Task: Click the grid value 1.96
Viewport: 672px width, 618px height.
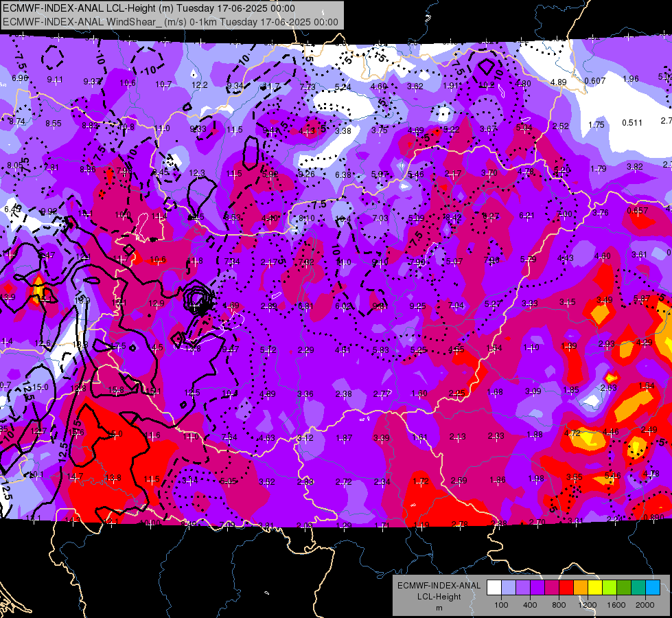Action: 631,79
